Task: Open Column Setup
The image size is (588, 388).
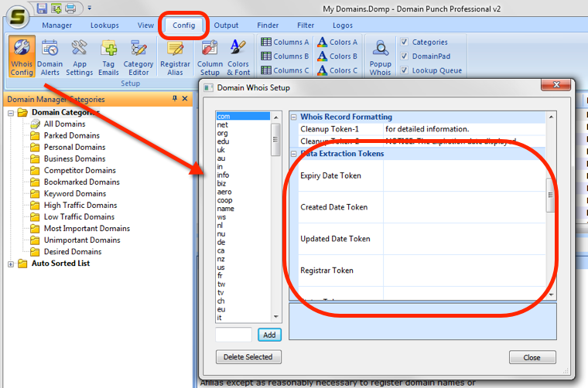Action: pyautogui.click(x=210, y=56)
